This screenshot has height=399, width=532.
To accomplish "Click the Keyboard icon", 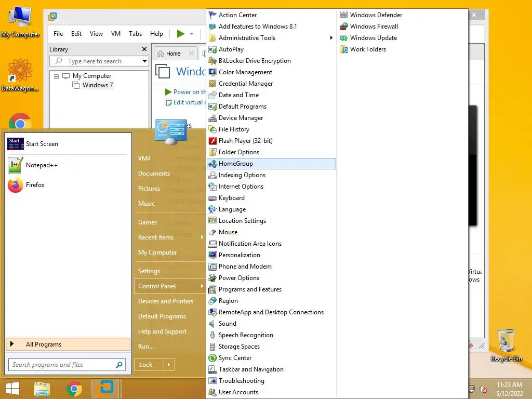I will (212, 198).
